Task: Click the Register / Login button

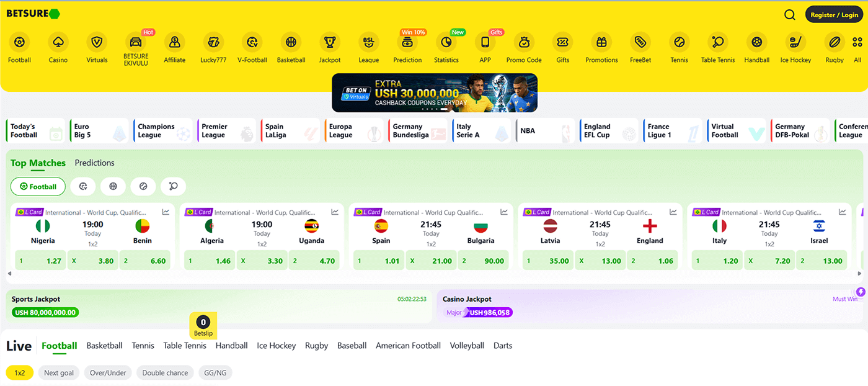Action: coord(833,14)
